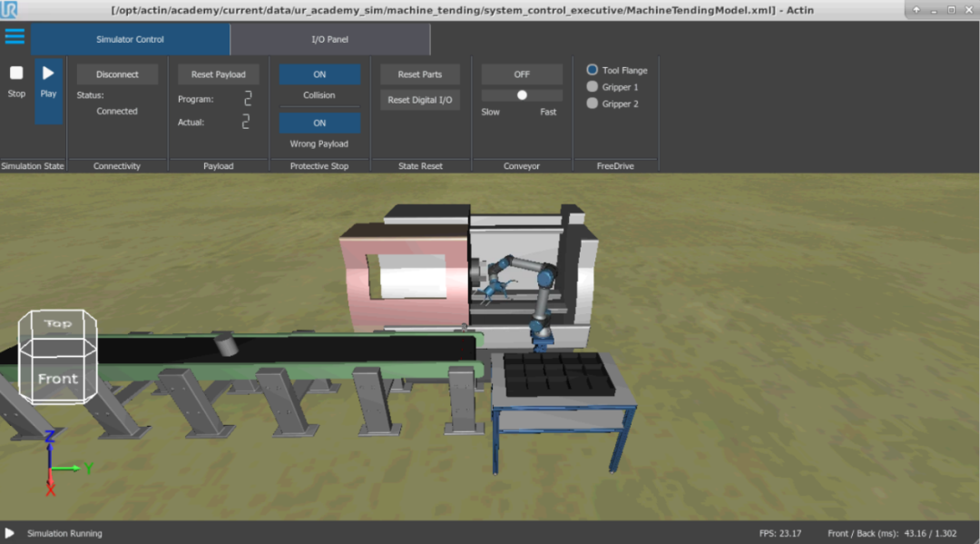Screen dimensions: 980x544
Task: Click the Disconnect button
Action: pyautogui.click(x=117, y=74)
